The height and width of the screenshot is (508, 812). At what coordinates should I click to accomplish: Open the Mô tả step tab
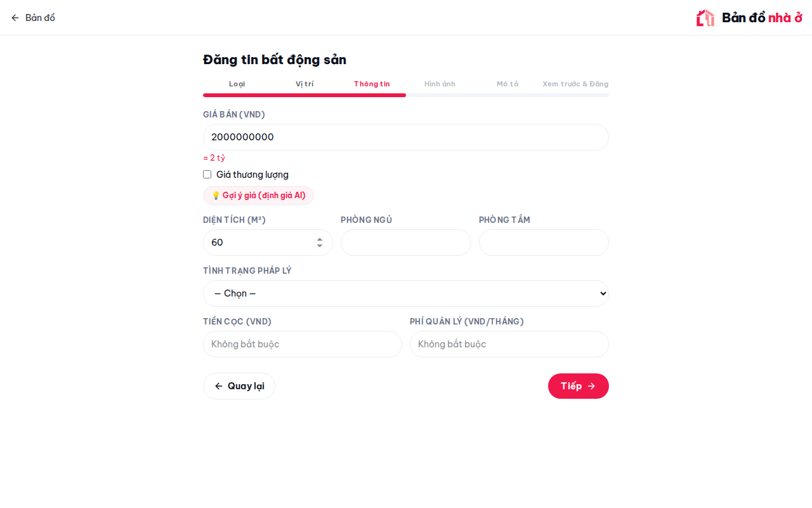[x=507, y=84]
